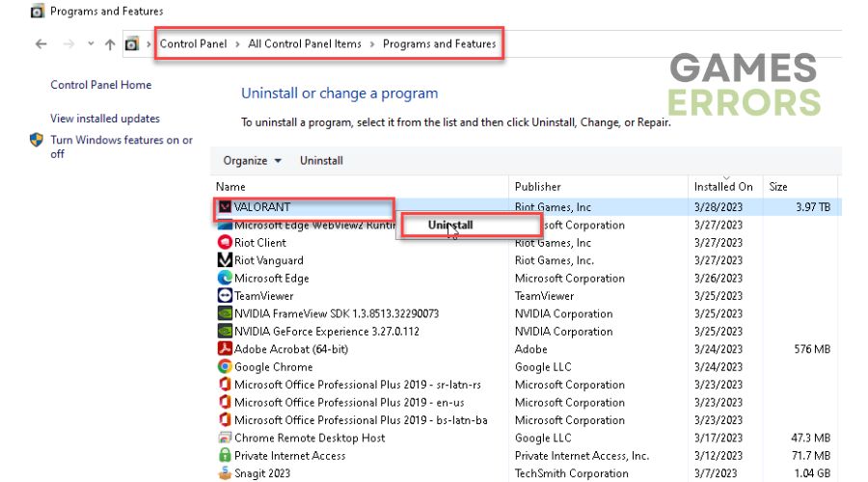Click the Snagit 2023 icon
This screenshot has height=482, width=868.
[x=225, y=473]
